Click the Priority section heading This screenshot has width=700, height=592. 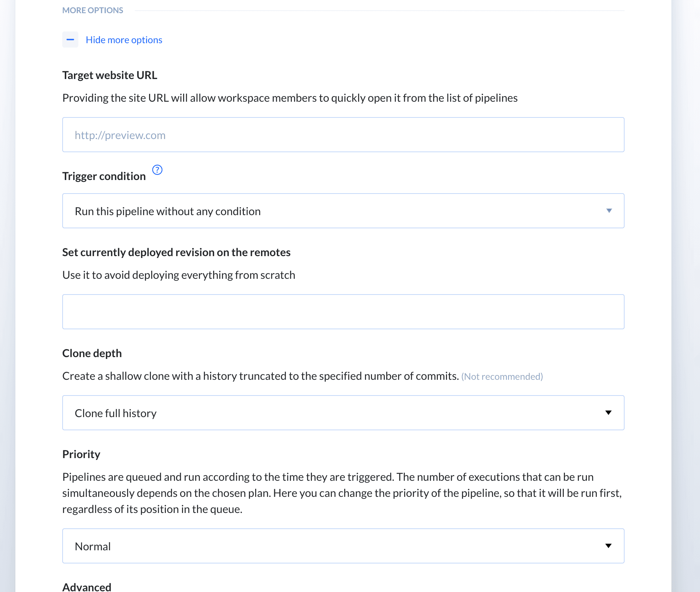81,454
